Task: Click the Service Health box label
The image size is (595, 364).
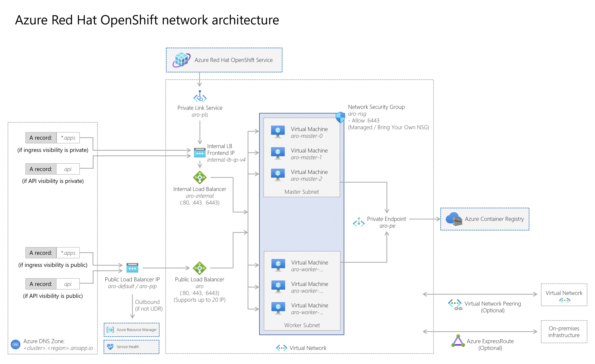Action: click(x=128, y=347)
